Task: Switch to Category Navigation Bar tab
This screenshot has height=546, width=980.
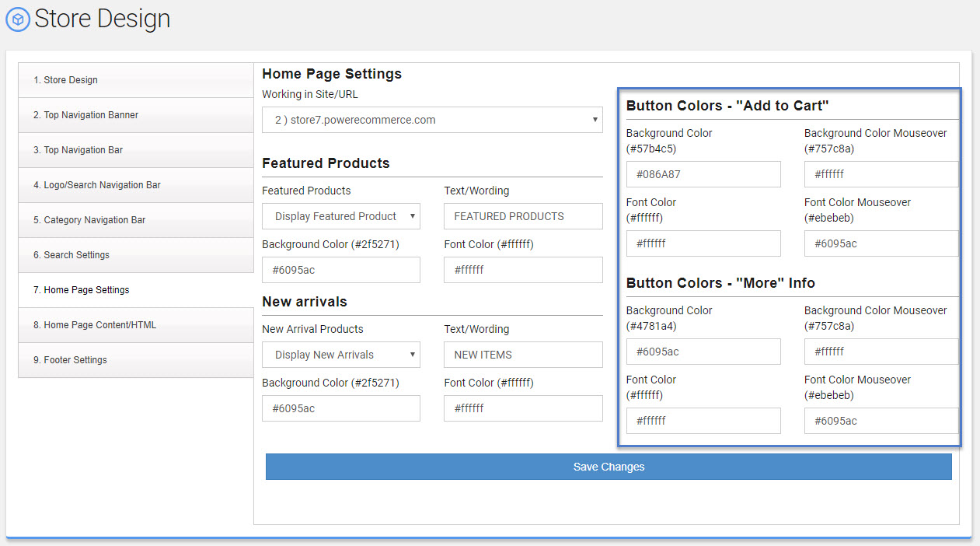Action: pyautogui.click(x=135, y=220)
